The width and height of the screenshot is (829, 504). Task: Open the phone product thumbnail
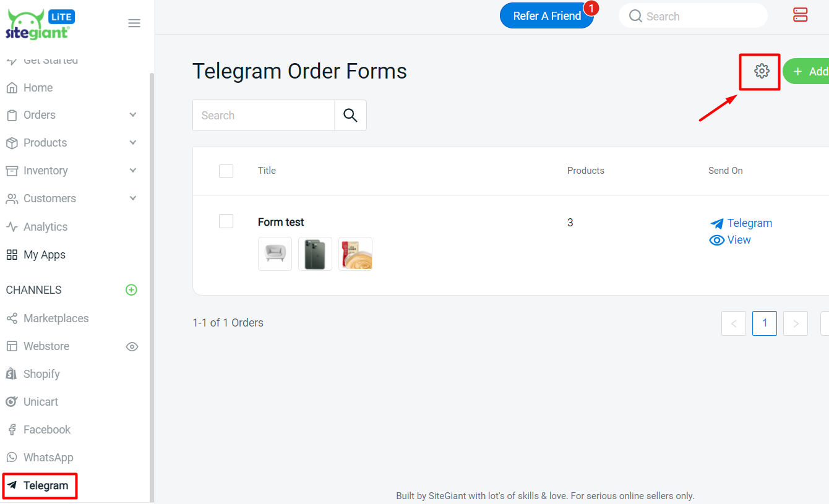315,254
